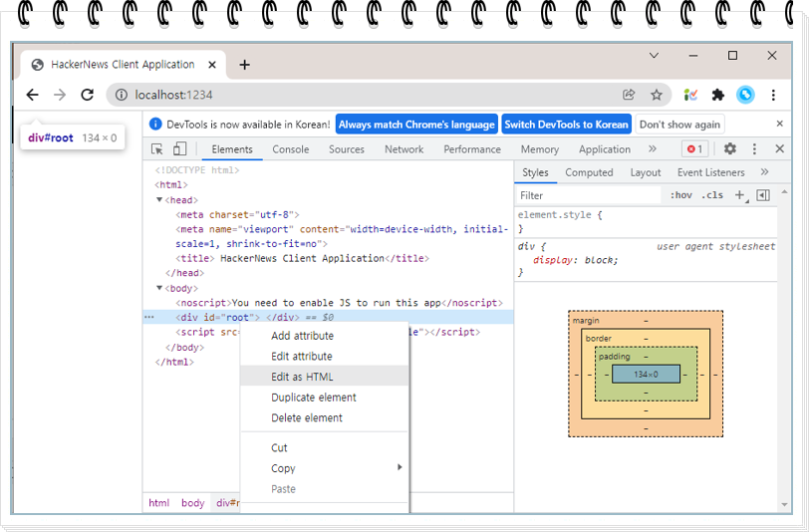809x532 pixels.
Task: Click Switch DevTools to Korean
Action: click(x=566, y=125)
